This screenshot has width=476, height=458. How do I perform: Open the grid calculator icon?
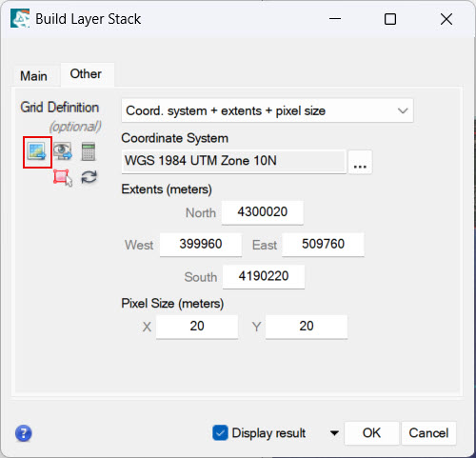(x=89, y=151)
